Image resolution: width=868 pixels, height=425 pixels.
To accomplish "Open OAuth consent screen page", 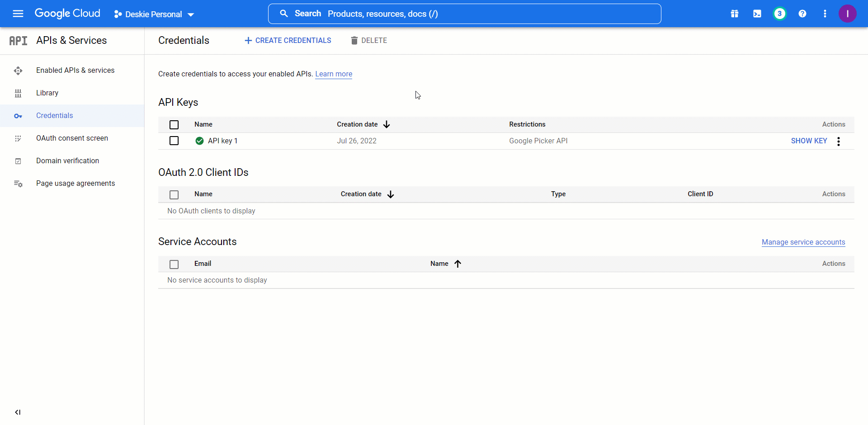I will [x=72, y=138].
